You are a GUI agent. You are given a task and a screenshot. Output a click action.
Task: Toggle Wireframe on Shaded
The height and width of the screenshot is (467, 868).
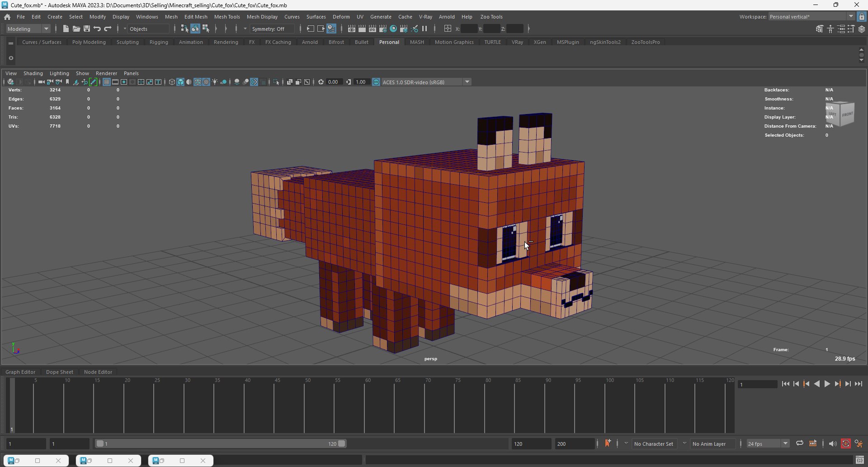tap(198, 82)
